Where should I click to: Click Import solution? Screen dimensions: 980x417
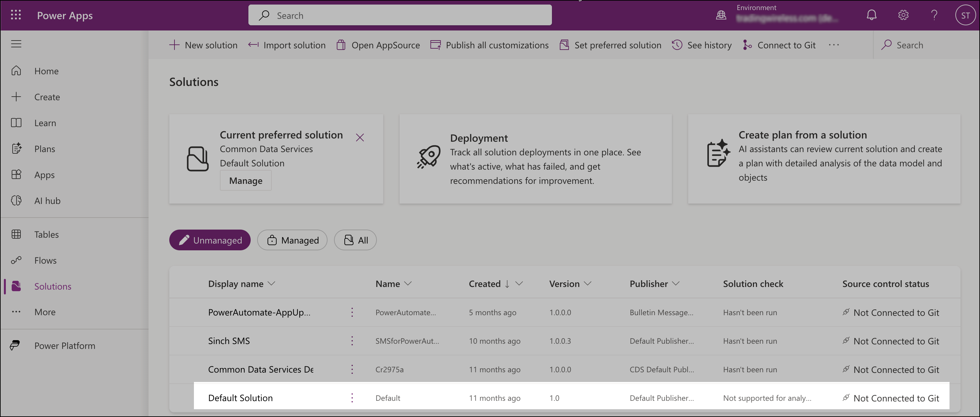[287, 45]
